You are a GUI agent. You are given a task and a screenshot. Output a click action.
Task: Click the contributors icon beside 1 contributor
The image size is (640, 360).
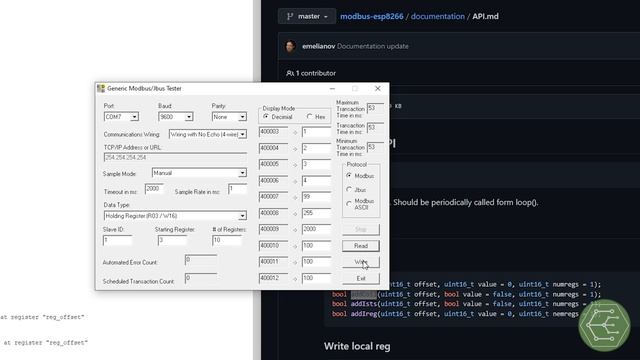click(x=290, y=73)
